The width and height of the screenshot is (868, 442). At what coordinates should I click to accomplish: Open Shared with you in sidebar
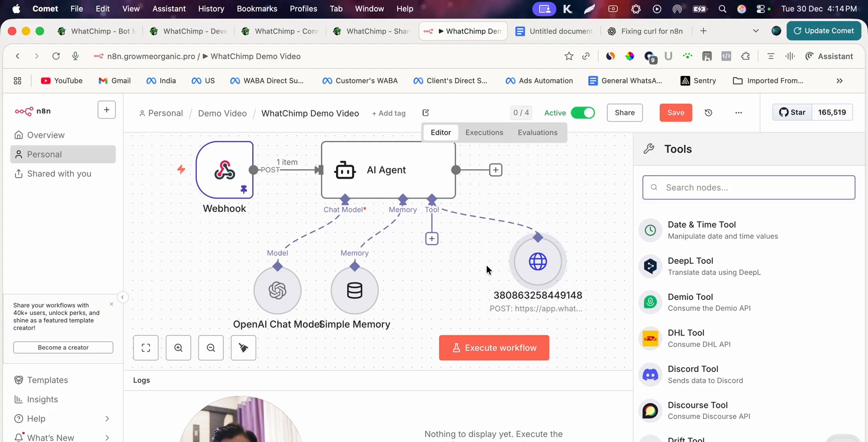click(63, 174)
